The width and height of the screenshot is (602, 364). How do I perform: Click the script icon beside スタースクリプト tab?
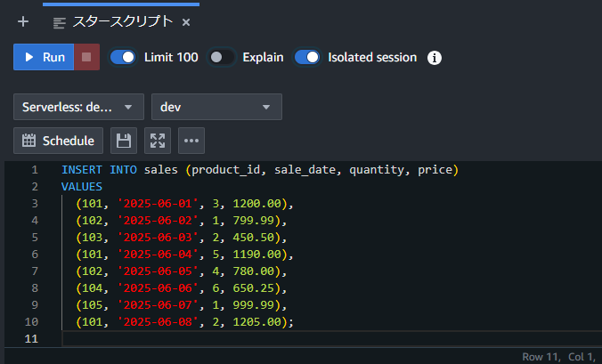click(x=59, y=23)
